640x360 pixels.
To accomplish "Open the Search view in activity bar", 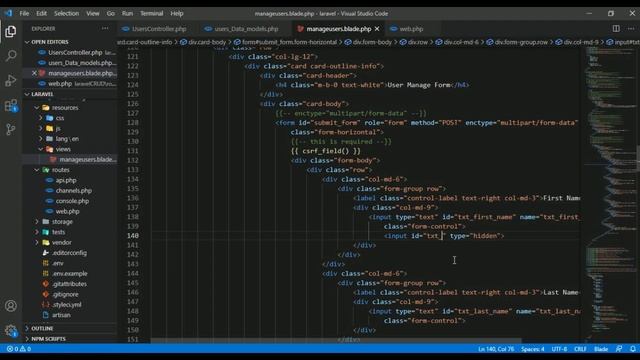I will pos(11,56).
